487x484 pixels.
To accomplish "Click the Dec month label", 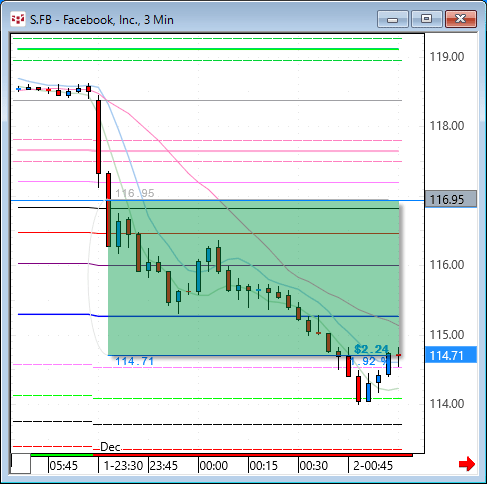I will pos(110,447).
